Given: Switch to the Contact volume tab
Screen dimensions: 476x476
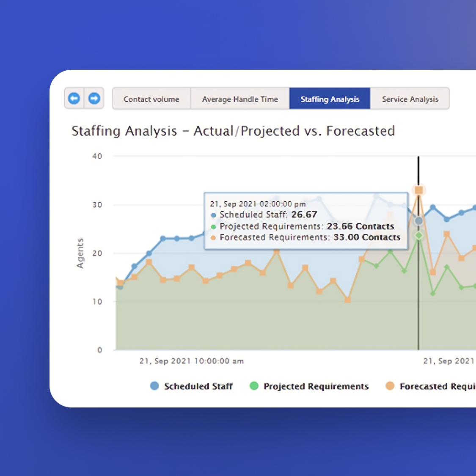Looking at the screenshot, I should coord(151,99).
